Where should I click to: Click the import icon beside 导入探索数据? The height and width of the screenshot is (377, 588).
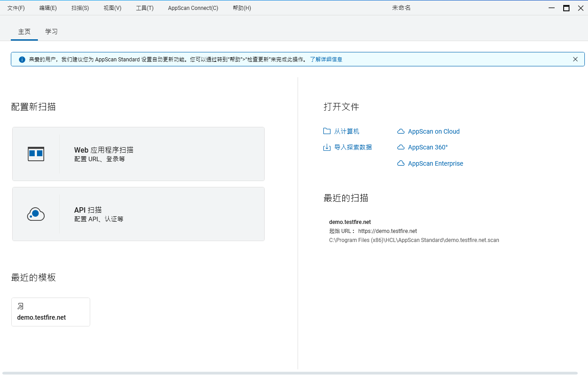tap(327, 147)
